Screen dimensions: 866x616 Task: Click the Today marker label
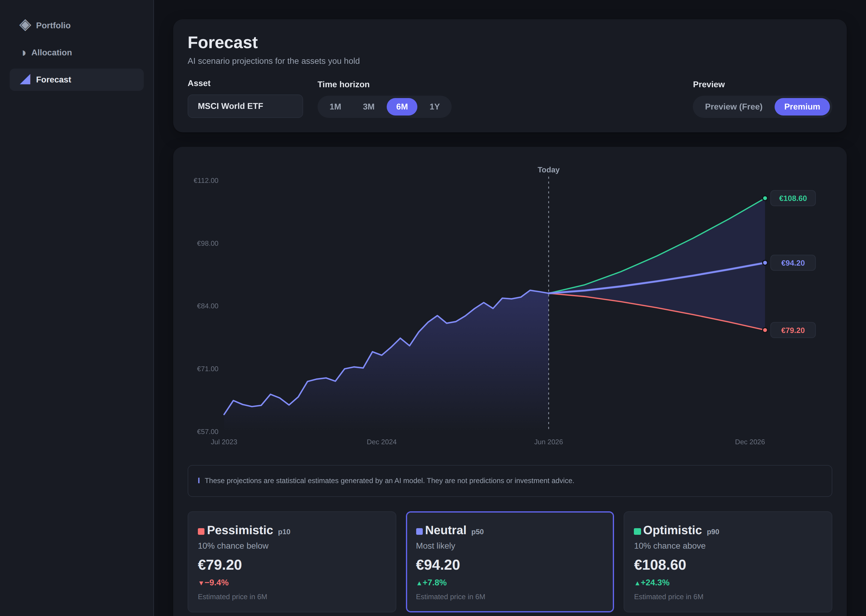pos(548,170)
